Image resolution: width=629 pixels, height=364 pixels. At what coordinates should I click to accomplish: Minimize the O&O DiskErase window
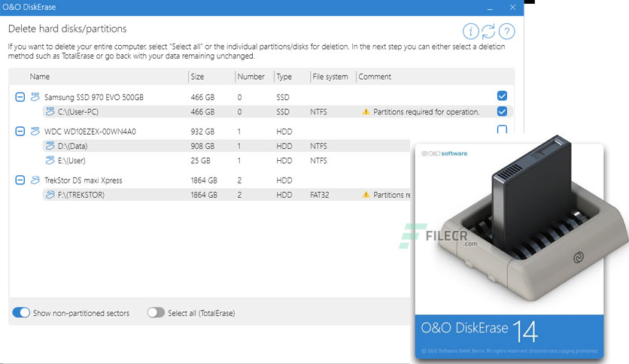(x=490, y=8)
